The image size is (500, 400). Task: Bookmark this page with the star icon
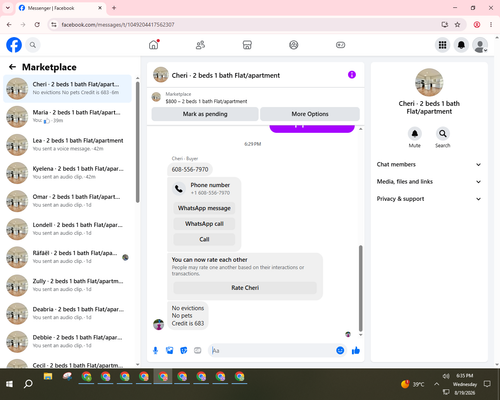458,24
